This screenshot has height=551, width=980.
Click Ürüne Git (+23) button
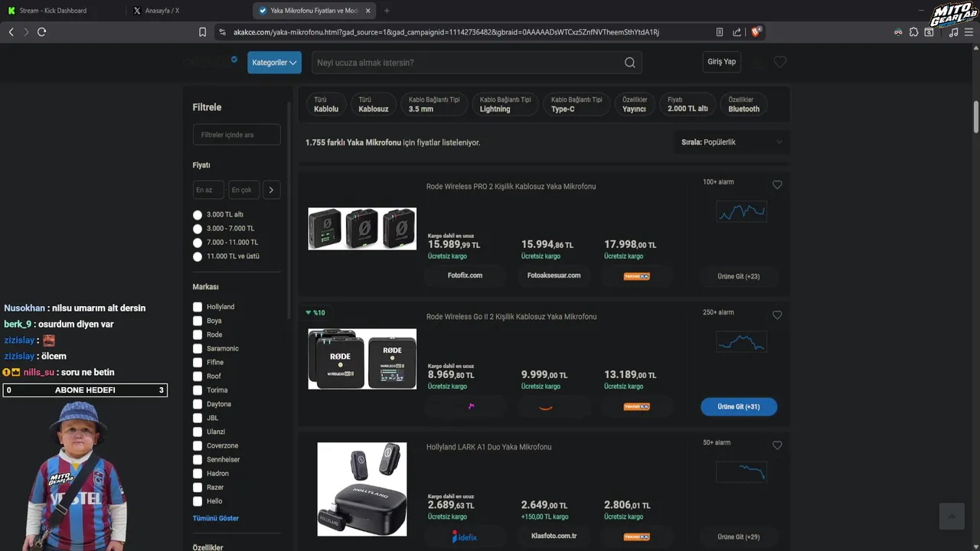[x=739, y=276]
